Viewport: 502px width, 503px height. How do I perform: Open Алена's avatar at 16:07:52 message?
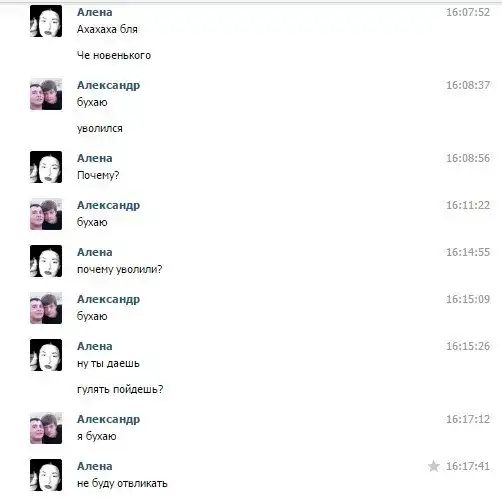click(46, 21)
